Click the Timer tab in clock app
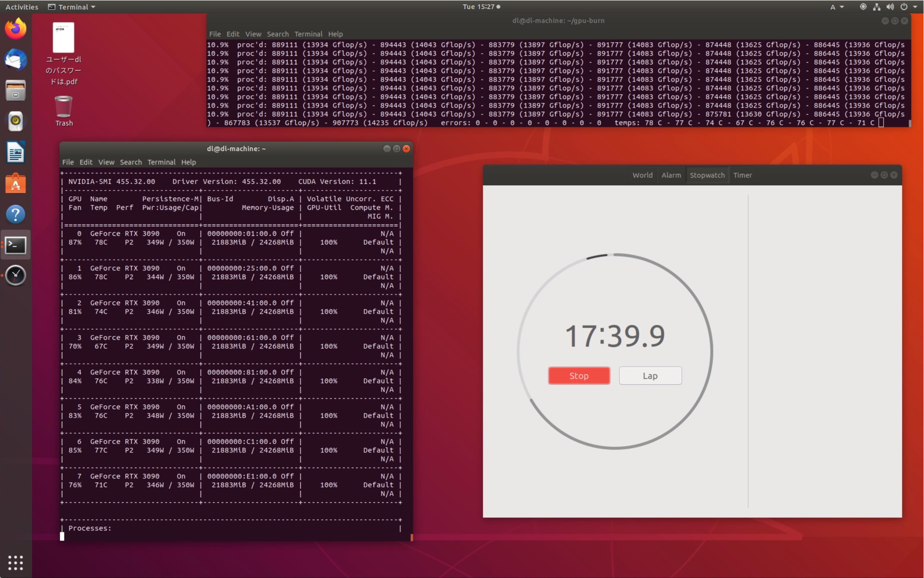 point(743,175)
